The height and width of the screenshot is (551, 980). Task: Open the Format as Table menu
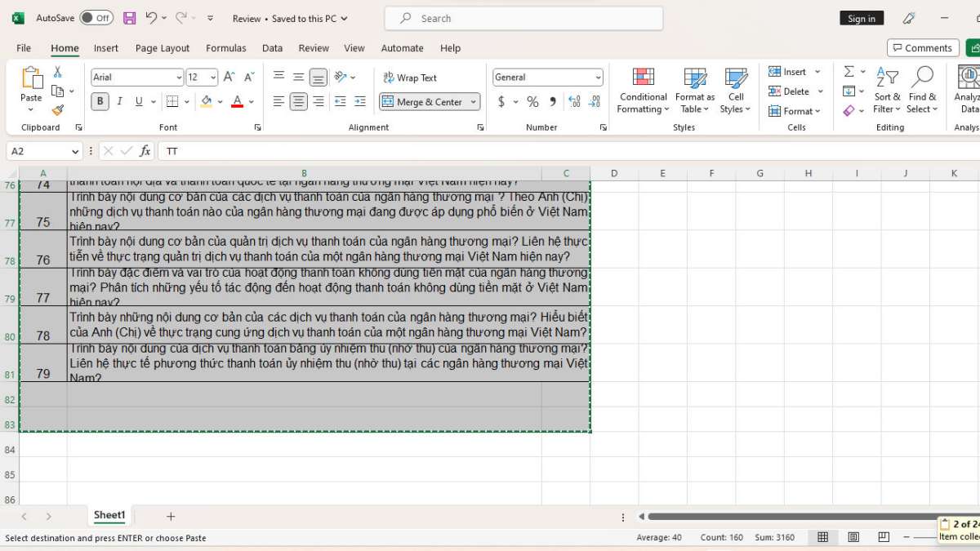click(695, 90)
